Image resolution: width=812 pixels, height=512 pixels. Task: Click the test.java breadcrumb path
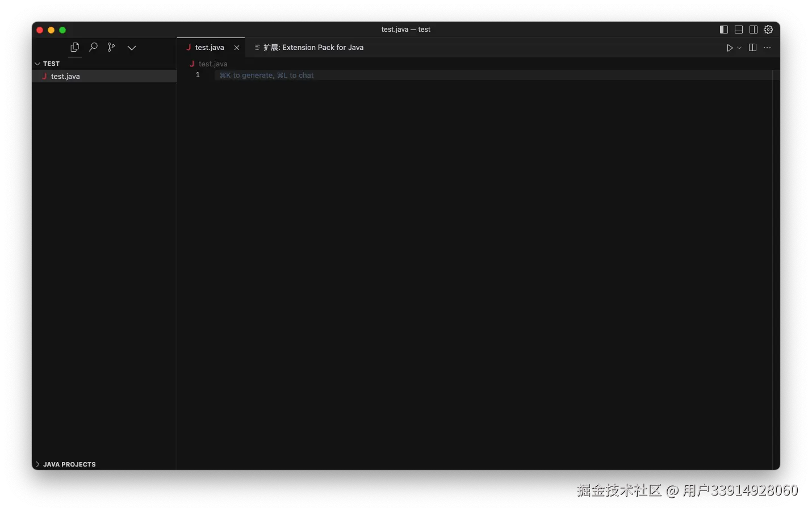213,64
